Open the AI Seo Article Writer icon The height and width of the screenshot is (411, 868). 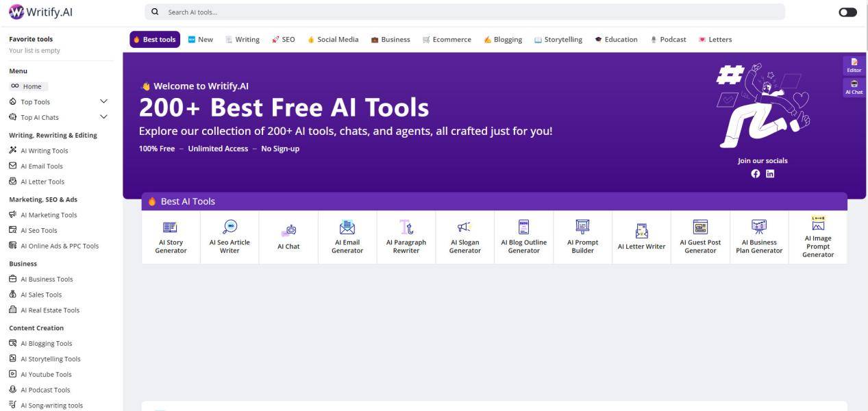pyautogui.click(x=230, y=227)
